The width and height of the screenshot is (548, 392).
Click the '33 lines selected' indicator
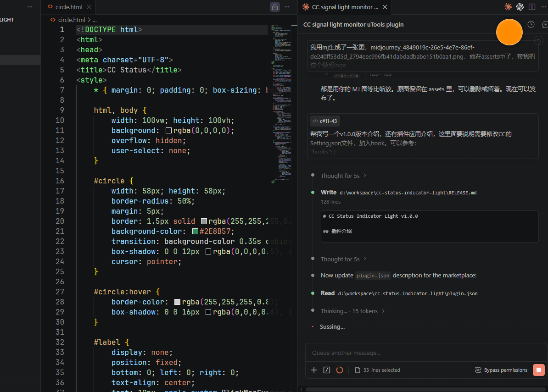click(377, 370)
